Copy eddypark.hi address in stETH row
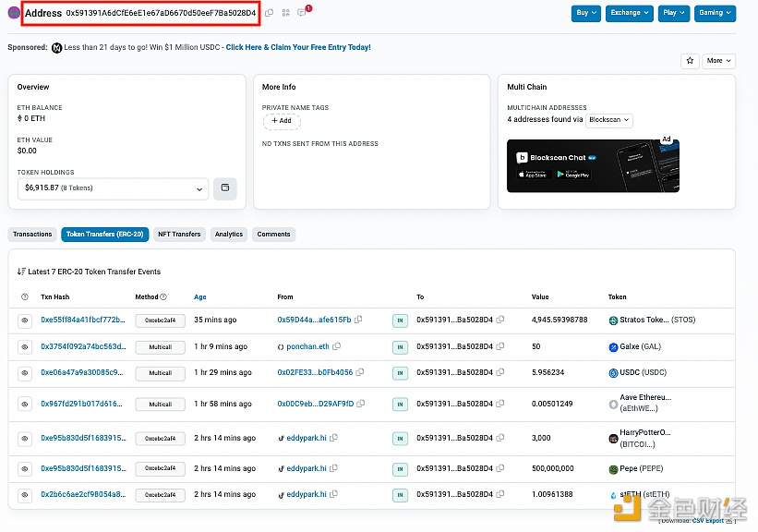Image resolution: width=758 pixels, height=532 pixels. tap(333, 494)
